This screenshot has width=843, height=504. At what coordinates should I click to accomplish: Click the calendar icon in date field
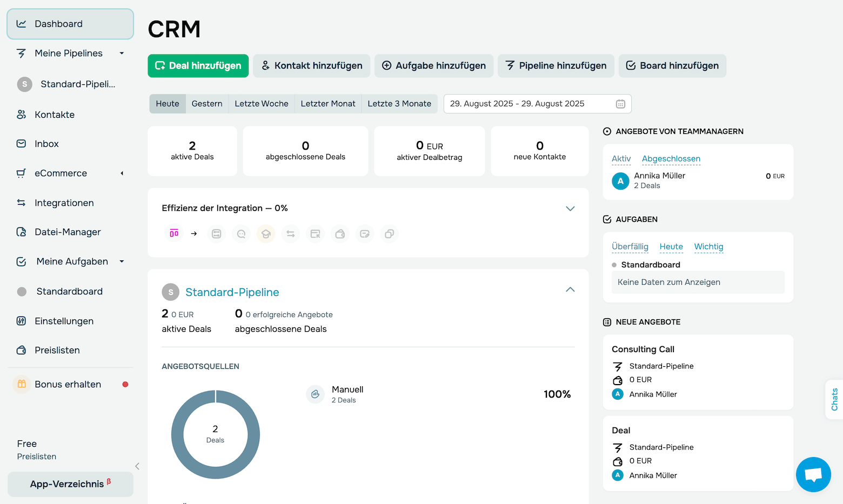pos(620,104)
